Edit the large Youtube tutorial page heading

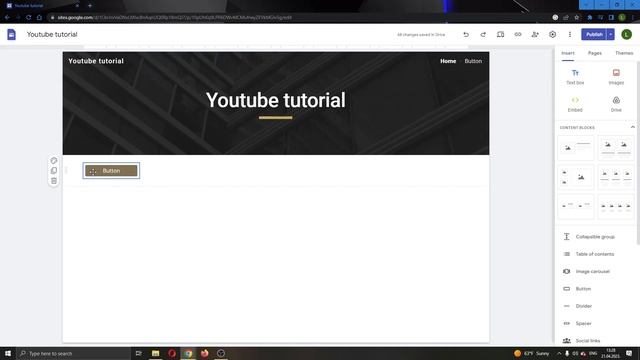[276, 100]
